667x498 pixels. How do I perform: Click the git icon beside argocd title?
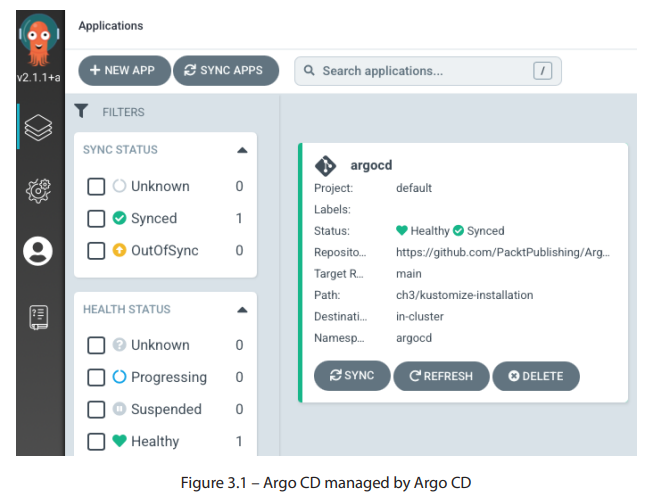tap(325, 166)
